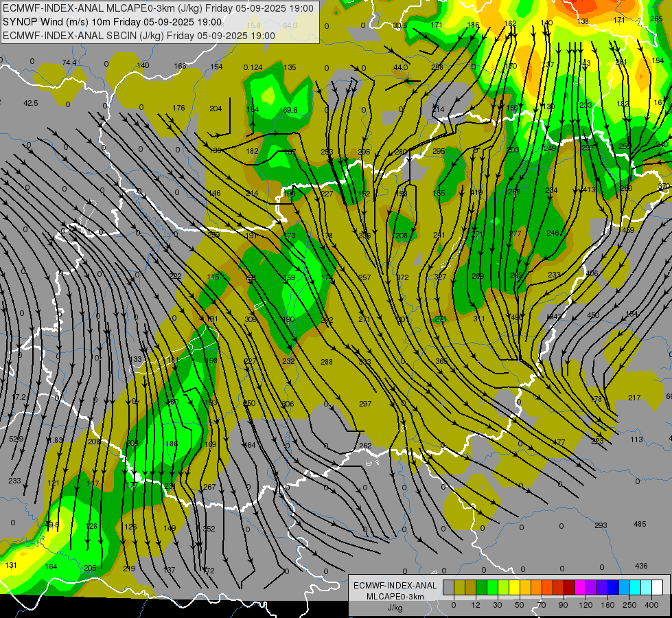Click the map value 485
The height and width of the screenshot is (618, 672).
point(640,524)
